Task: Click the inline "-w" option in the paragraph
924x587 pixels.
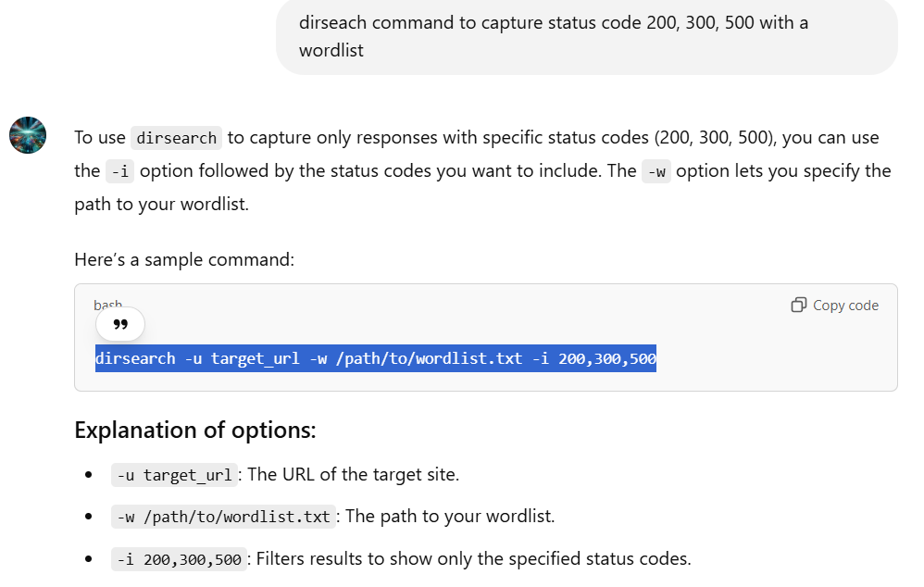Action: (x=656, y=171)
